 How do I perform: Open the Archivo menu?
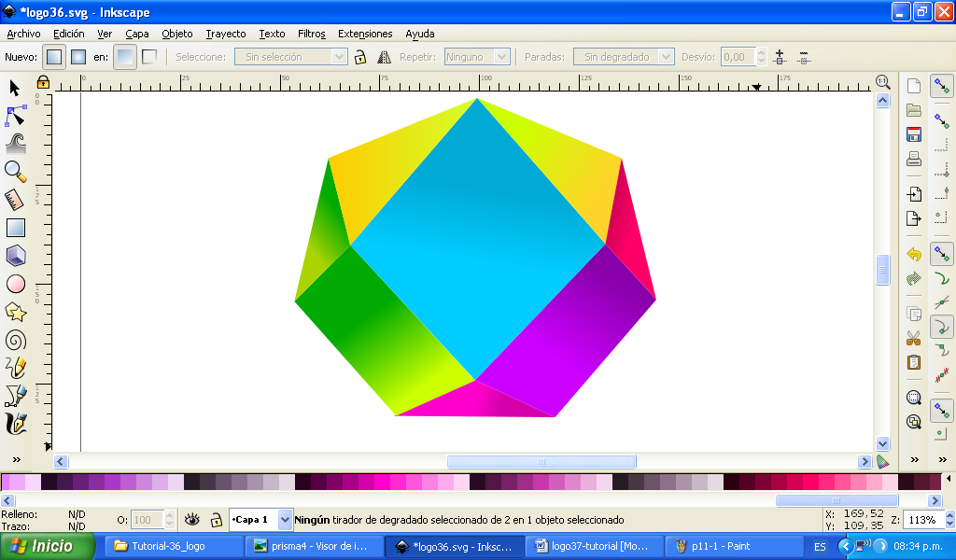pos(23,34)
